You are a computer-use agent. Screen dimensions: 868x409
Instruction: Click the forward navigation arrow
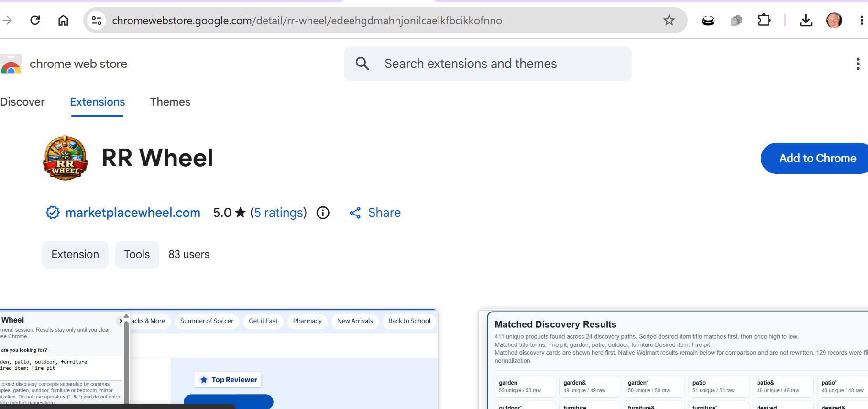coord(7,20)
